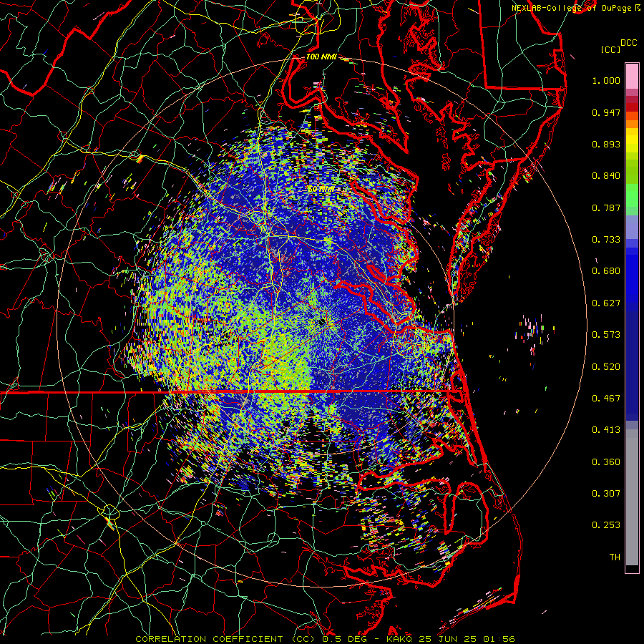Click the 1.000 value on color scale
The width and height of the screenshot is (644, 644).
pos(606,80)
